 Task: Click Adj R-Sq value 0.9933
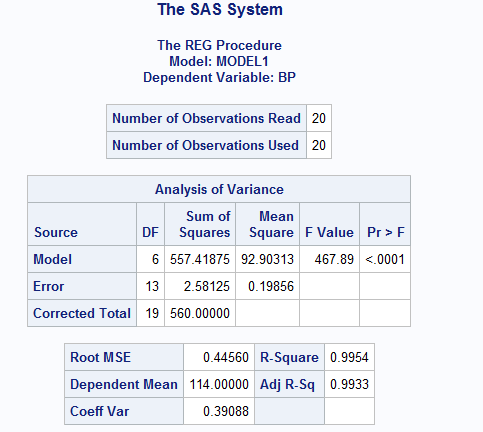349,384
